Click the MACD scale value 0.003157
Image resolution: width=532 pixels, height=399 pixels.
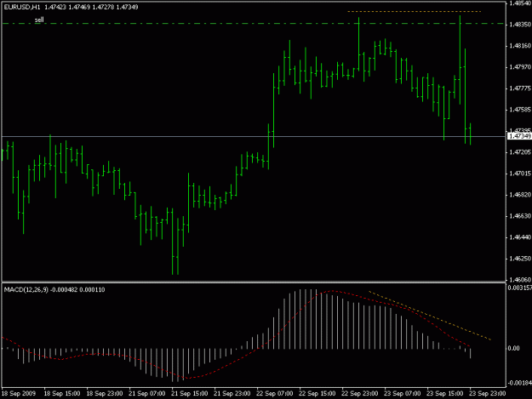tap(520, 288)
